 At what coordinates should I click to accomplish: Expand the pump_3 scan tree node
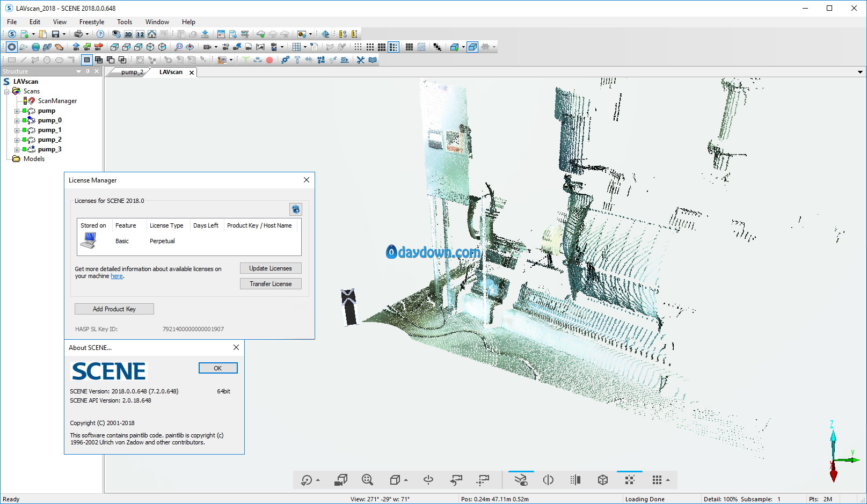[x=17, y=150]
